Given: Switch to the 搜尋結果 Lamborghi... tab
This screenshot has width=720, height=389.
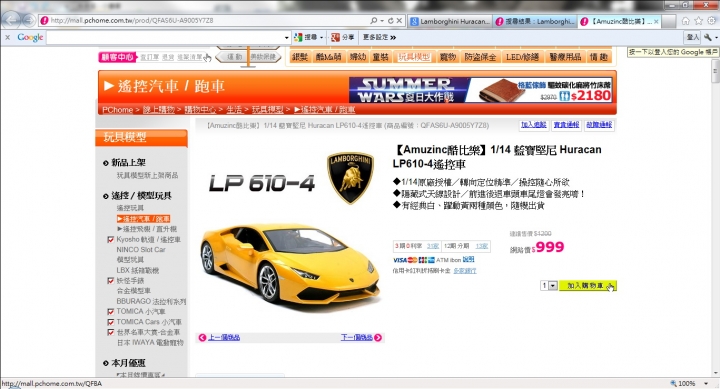Looking at the screenshot, I should pyautogui.click(x=534, y=21).
